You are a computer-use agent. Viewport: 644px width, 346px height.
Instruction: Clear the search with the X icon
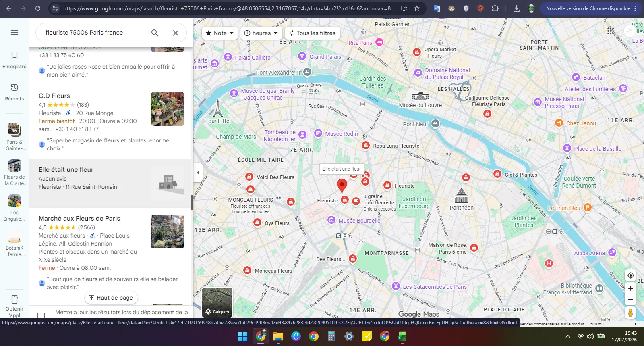pos(176,33)
